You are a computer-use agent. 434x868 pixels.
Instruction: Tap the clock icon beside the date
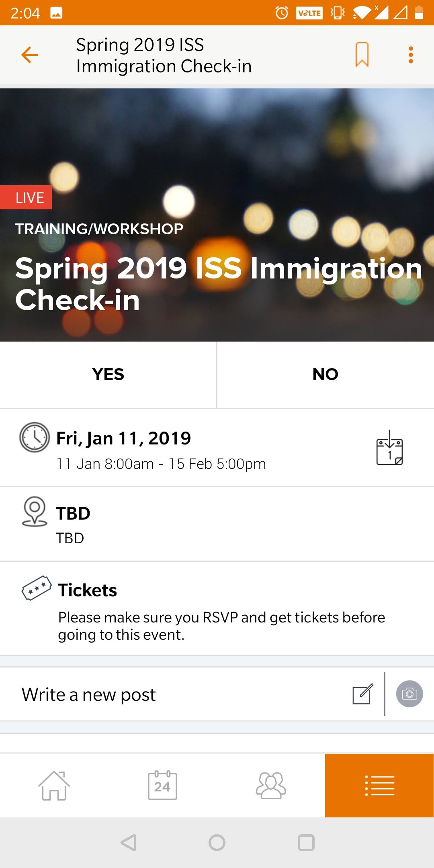click(35, 437)
